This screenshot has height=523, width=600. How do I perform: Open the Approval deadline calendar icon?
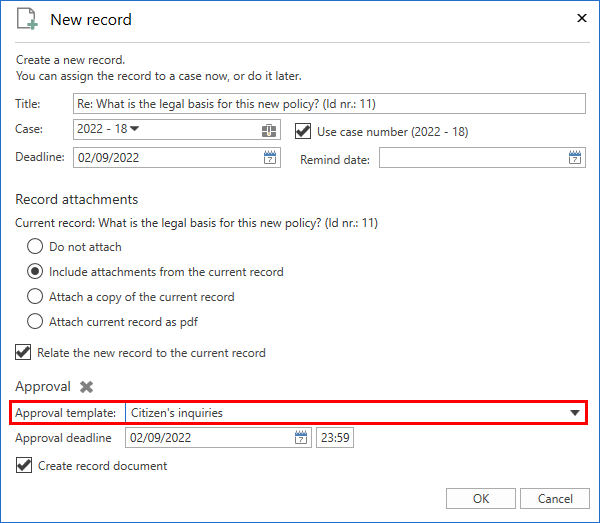301,438
